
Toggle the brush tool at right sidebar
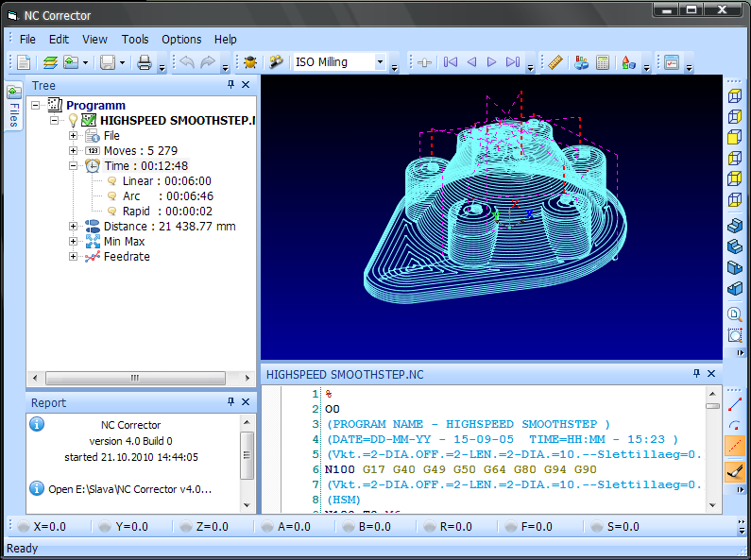point(735,470)
